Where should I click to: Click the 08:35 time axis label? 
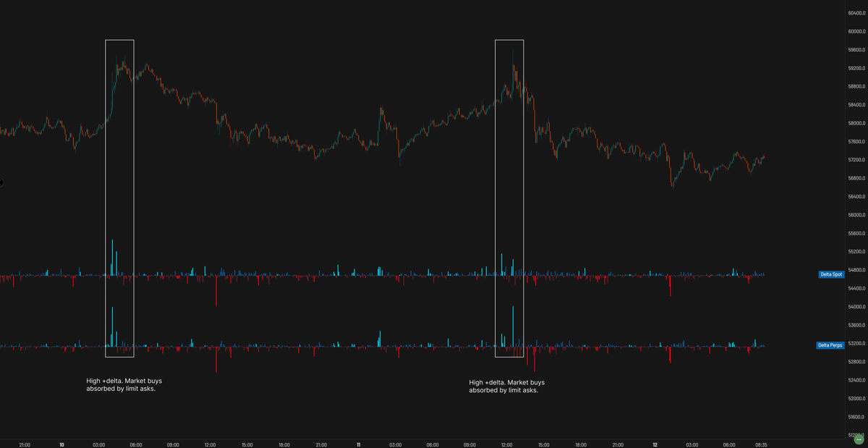759,445
